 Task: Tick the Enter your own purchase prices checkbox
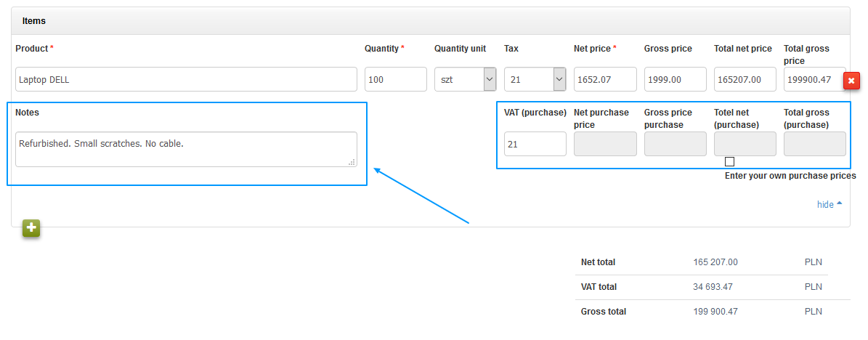[x=729, y=162]
